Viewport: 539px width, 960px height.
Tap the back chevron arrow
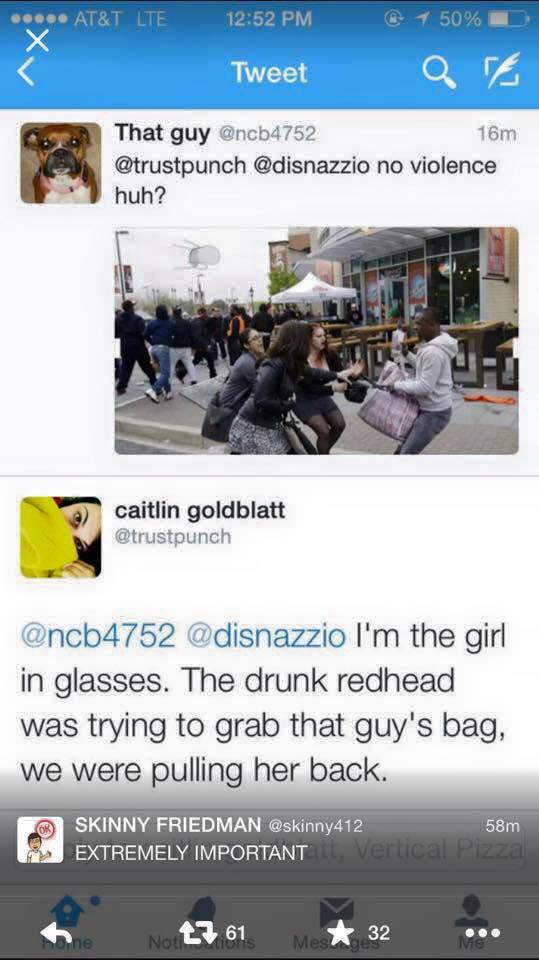(25, 72)
